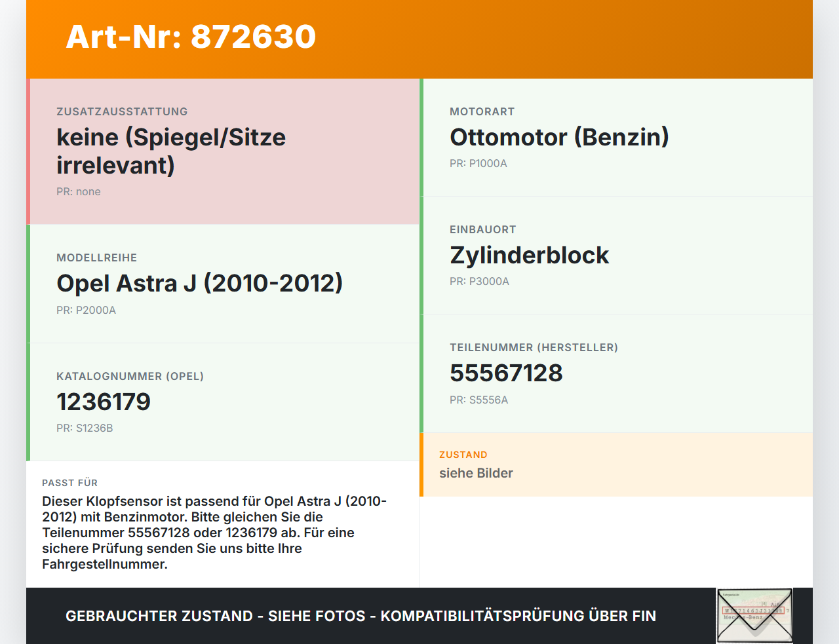Select the Zusatzausstattung card

223,151
